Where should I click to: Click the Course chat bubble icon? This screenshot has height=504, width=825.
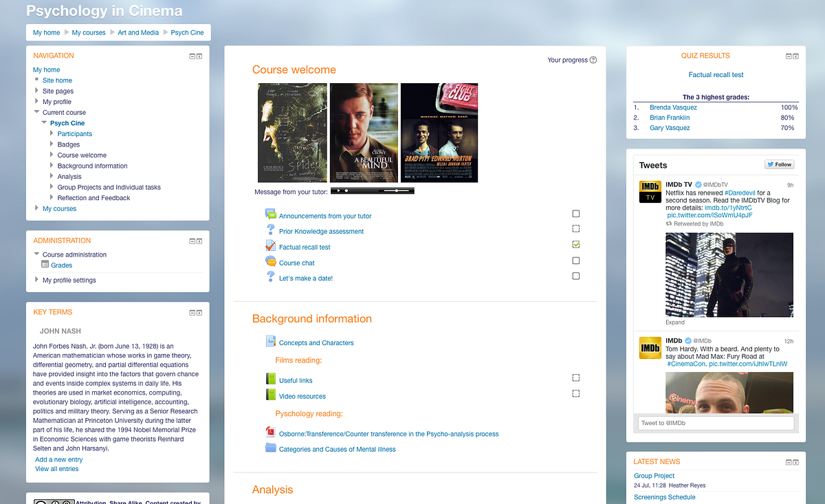[x=271, y=261]
